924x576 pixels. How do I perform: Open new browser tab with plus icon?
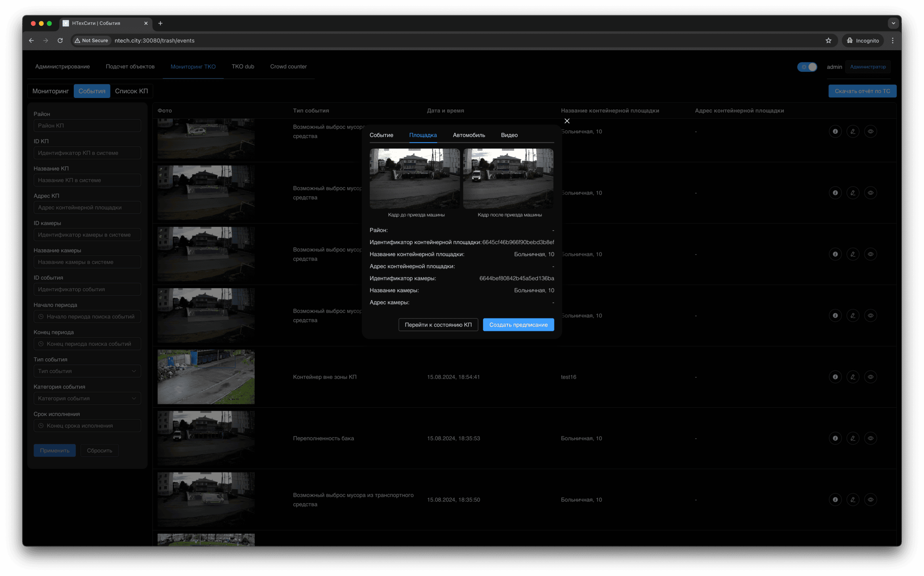click(160, 23)
